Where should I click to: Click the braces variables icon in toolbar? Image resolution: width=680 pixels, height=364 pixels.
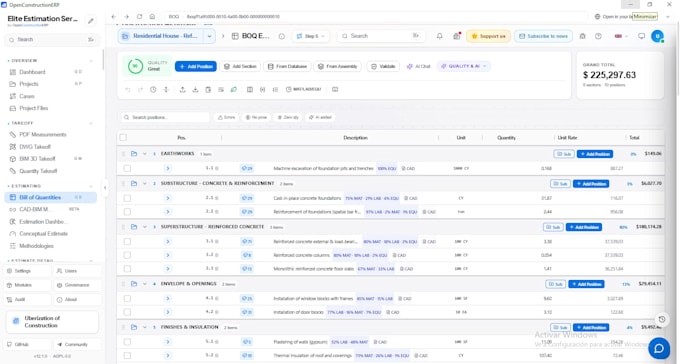pyautogui.click(x=262, y=89)
